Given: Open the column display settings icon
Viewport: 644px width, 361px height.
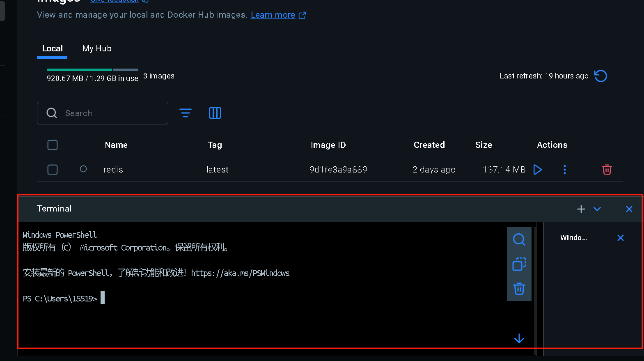Looking at the screenshot, I should pyautogui.click(x=215, y=113).
